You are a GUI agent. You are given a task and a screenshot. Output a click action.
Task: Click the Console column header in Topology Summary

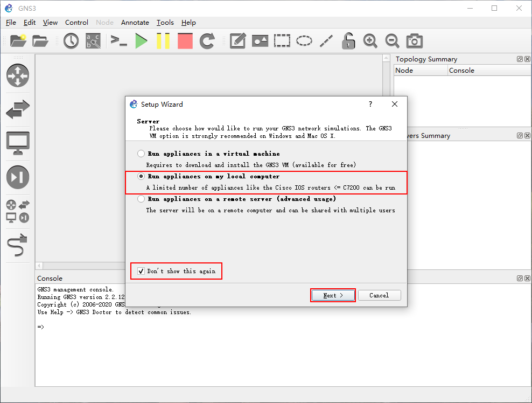click(x=489, y=70)
